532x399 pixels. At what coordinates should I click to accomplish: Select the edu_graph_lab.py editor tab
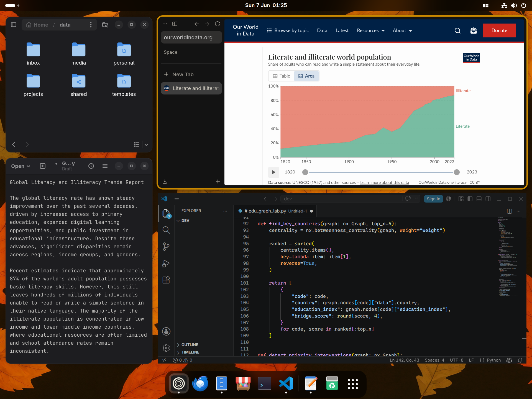click(x=275, y=211)
